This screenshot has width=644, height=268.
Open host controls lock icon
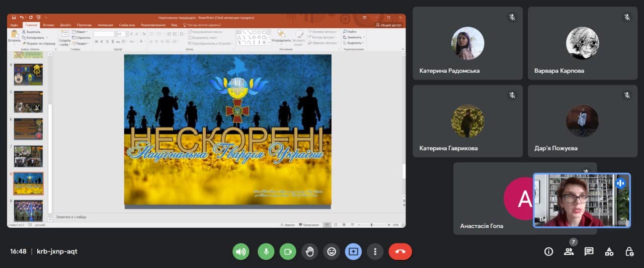tap(629, 251)
